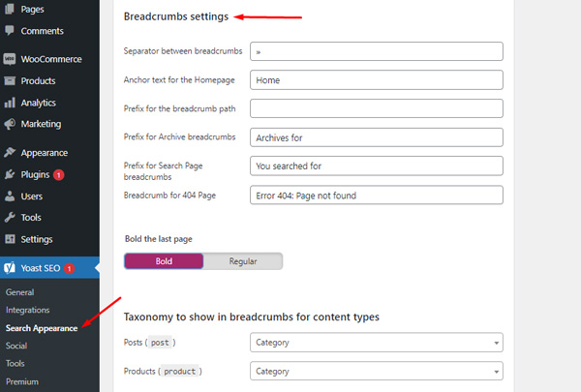The height and width of the screenshot is (392, 581).
Task: Click the Comments speech bubble icon
Action: tap(10, 30)
